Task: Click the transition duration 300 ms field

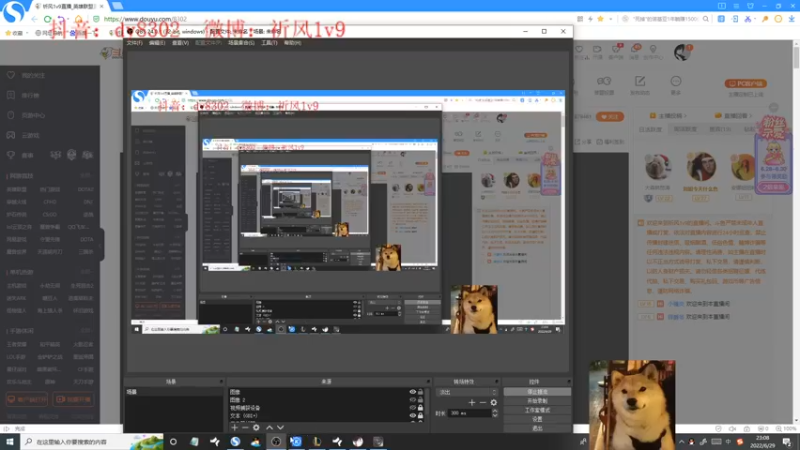Action: (x=469, y=413)
